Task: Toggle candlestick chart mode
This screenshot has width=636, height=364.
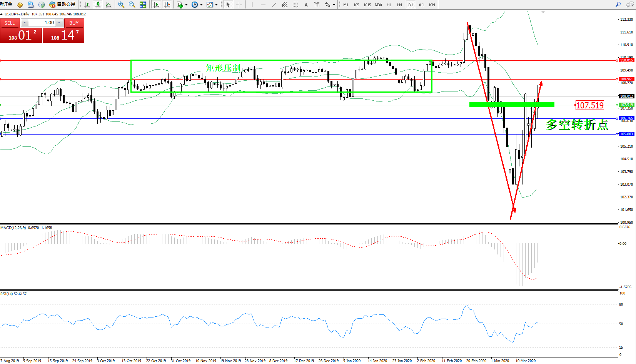Action: [x=98, y=5]
